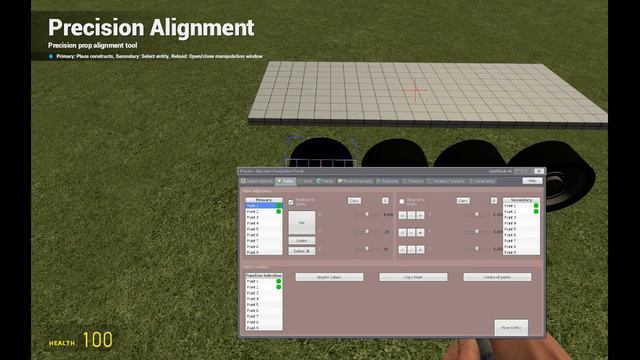
Task: Open the Rotation tab
Action: point(413,181)
